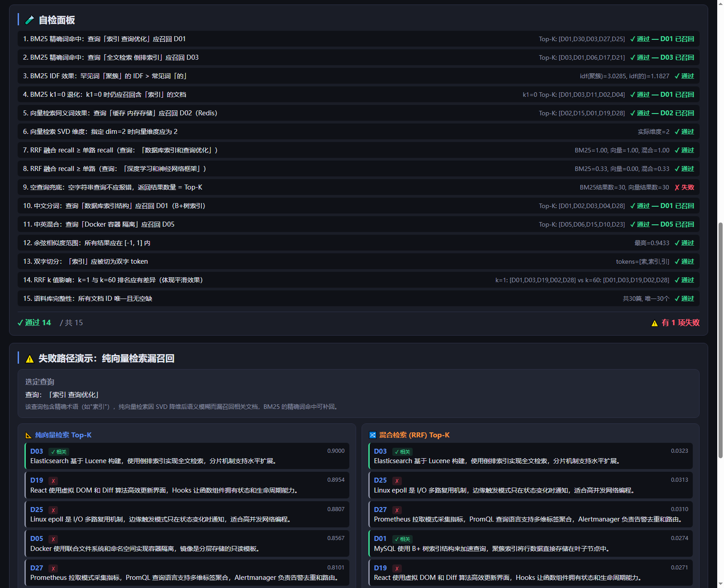Click the pencil icon beside 自检面板

pyautogui.click(x=29, y=20)
